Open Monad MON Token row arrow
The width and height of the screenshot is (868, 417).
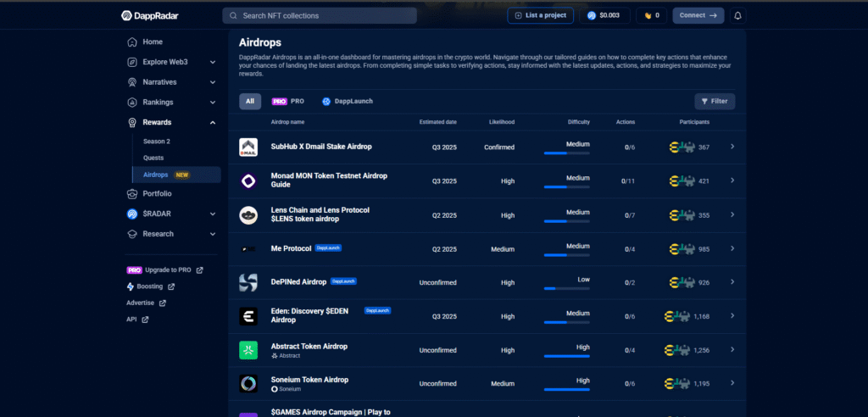732,181
